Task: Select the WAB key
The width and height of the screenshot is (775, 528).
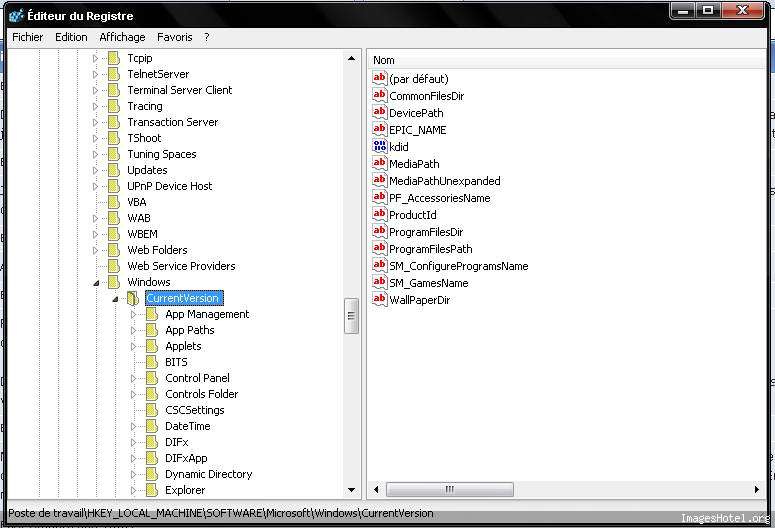Action: point(138,218)
